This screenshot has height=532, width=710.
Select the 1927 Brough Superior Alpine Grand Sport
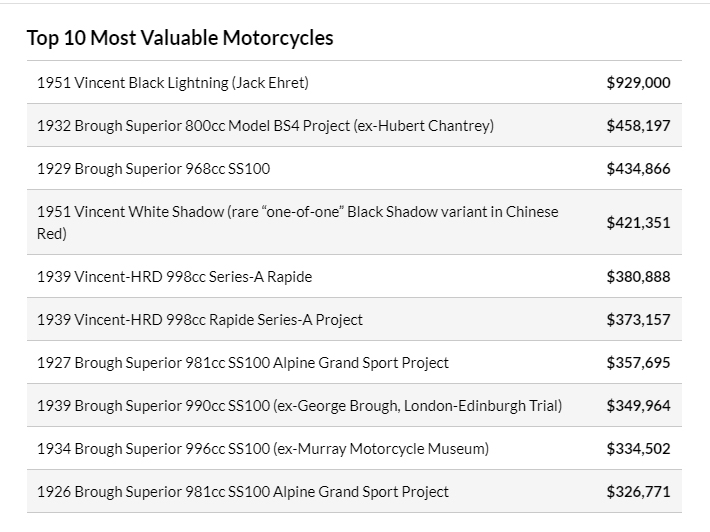(354, 362)
